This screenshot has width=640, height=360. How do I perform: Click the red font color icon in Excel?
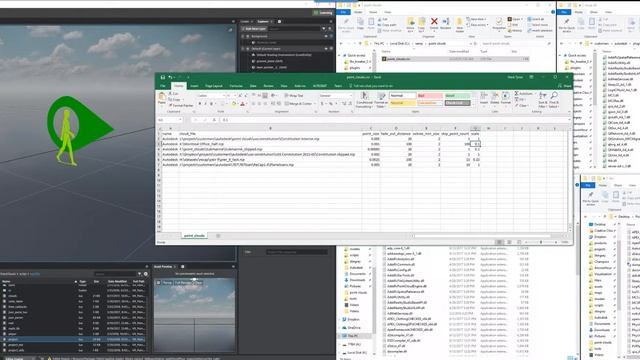[x=242, y=104]
